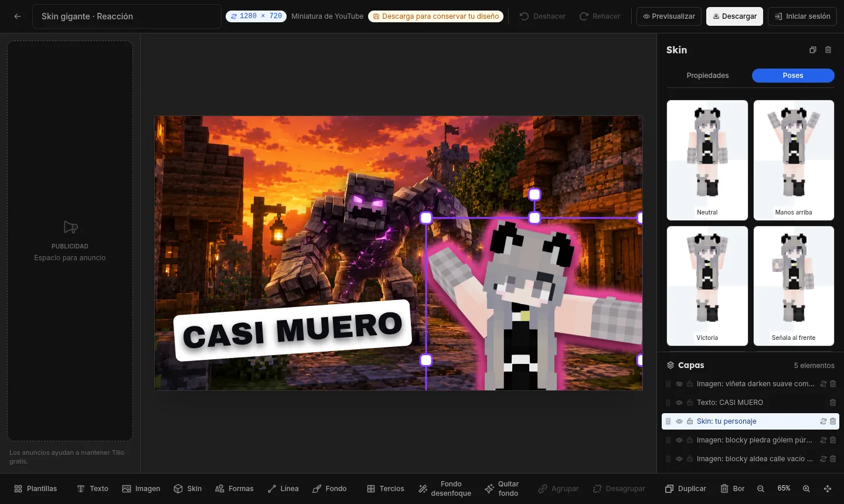Add text with the Texto tool

pos(93,489)
